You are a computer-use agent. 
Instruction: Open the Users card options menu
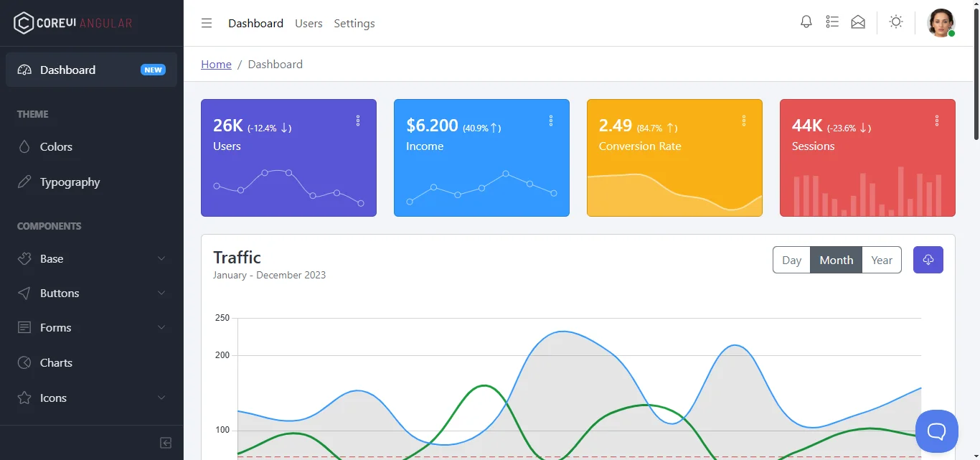[x=358, y=121]
